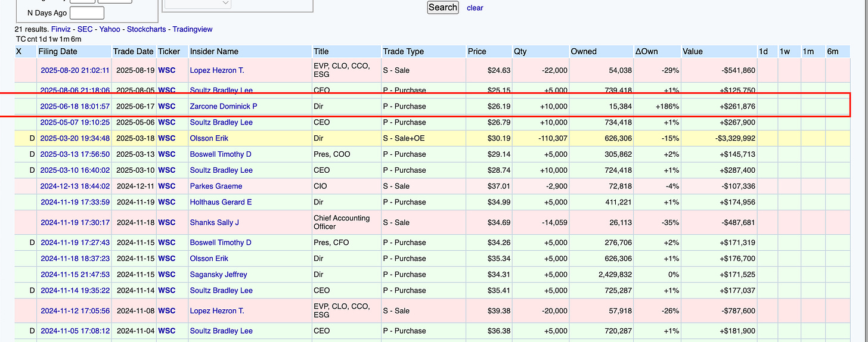Open filing dated 2025-03-10 16:40:02
The width and height of the screenshot is (868, 342).
point(75,170)
